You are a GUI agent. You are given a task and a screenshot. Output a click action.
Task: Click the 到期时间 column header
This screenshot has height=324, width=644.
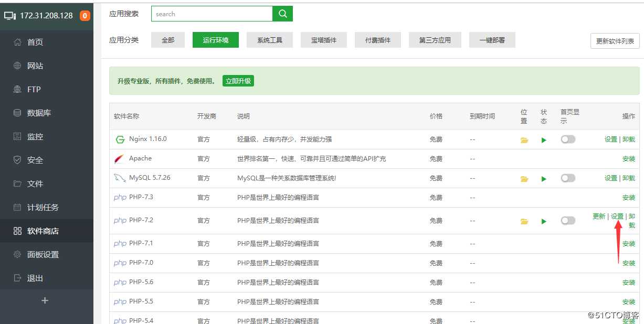point(482,116)
